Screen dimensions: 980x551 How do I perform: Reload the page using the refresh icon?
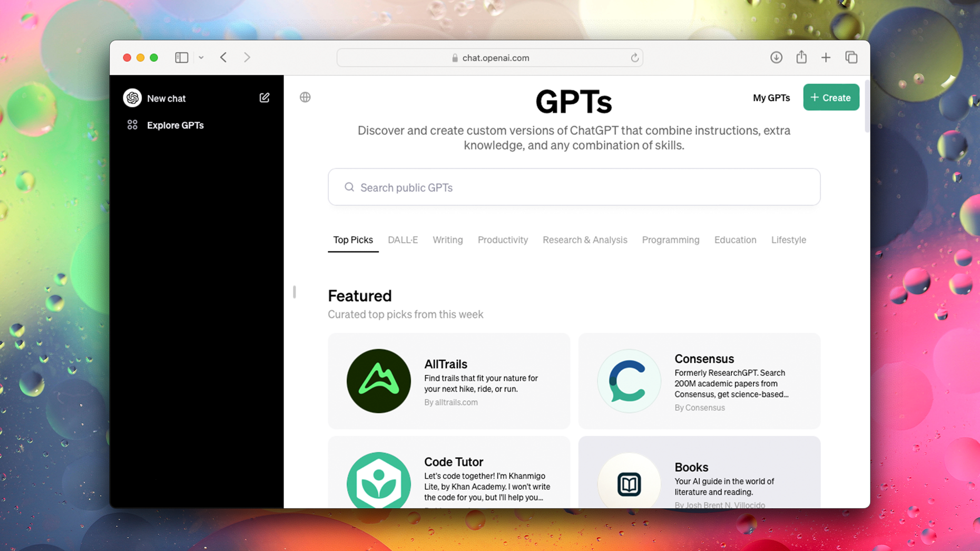634,58
